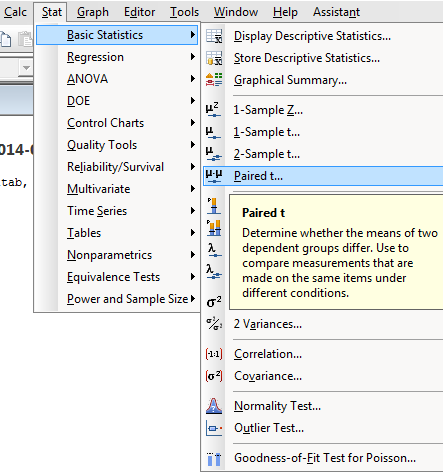The image size is (443, 475).
Task: Select ANOVA menu entry
Action: (x=117, y=79)
